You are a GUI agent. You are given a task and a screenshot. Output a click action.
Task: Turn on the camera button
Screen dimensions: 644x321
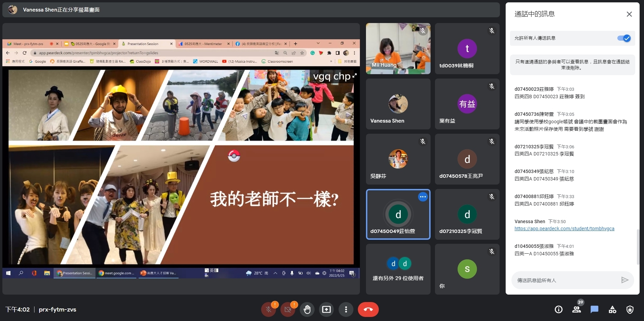click(x=288, y=309)
